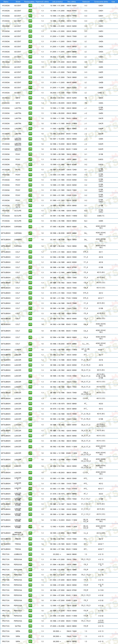Click the Rodzaj paliwa column header
The image size is (118, 644).
(29, 2)
